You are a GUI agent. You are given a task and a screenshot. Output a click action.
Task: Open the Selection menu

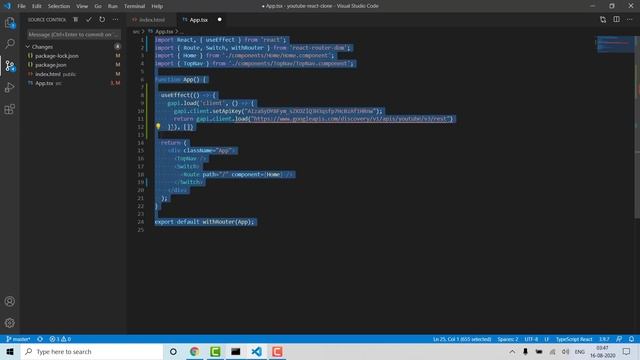(x=59, y=6)
